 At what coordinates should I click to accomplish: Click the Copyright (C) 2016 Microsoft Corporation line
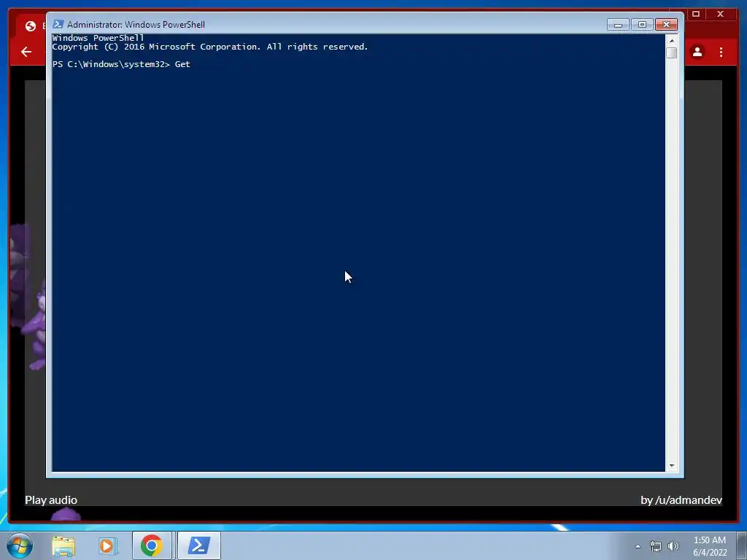click(209, 47)
